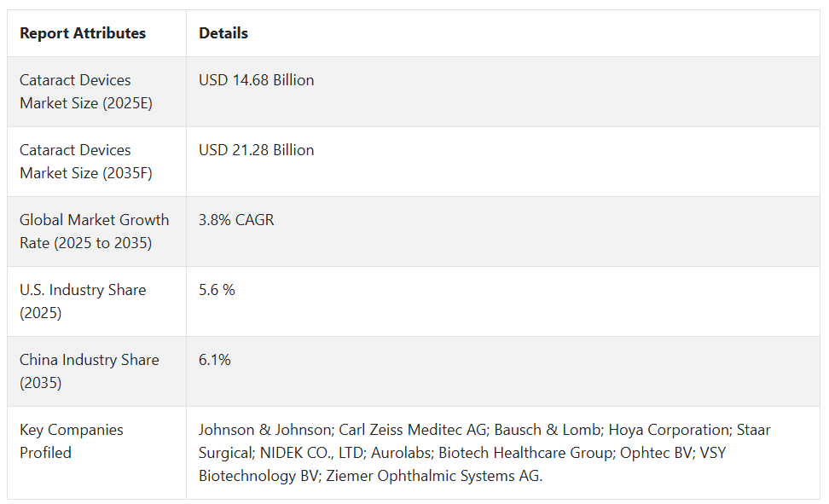Click the 6.1% value
This screenshot has width=829, height=504.
pos(215,360)
